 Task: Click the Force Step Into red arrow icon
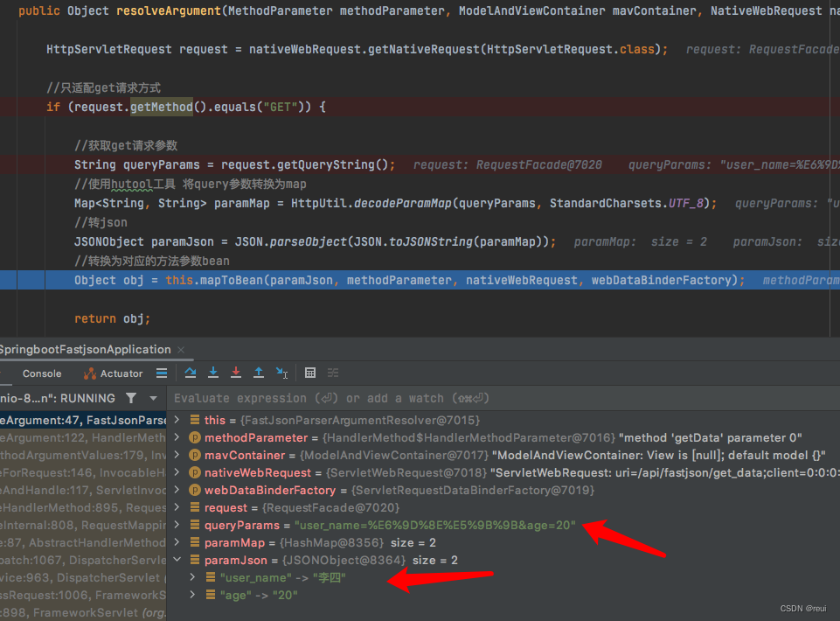(236, 373)
